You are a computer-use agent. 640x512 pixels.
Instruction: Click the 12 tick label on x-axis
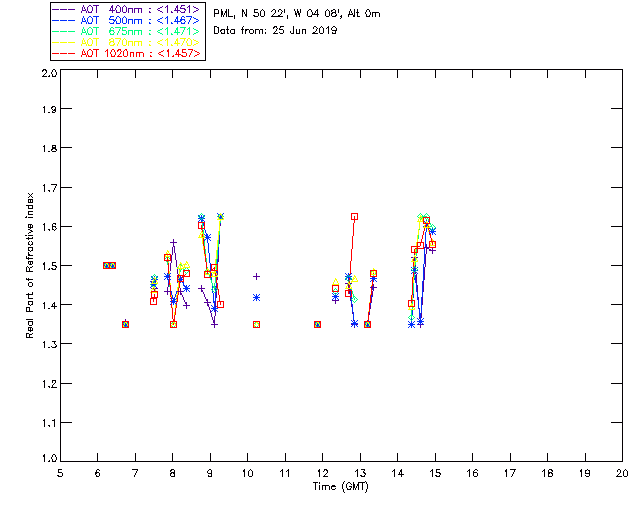click(x=322, y=473)
